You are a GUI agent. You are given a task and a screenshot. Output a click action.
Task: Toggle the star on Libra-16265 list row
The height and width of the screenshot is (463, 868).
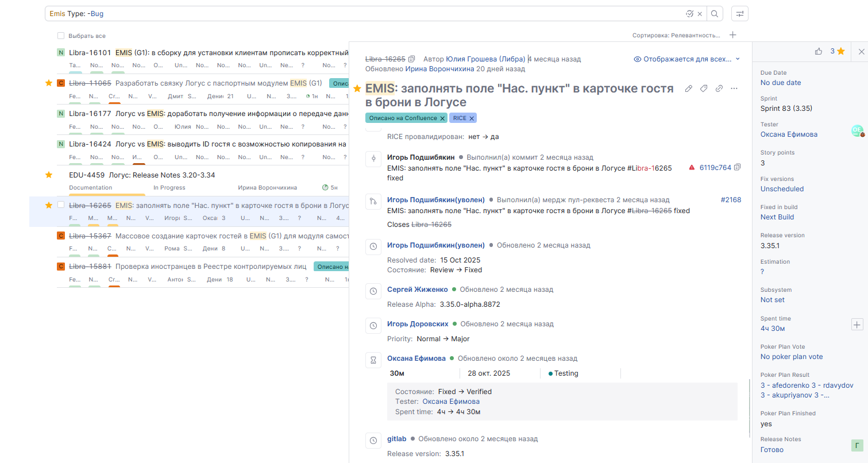click(x=49, y=205)
